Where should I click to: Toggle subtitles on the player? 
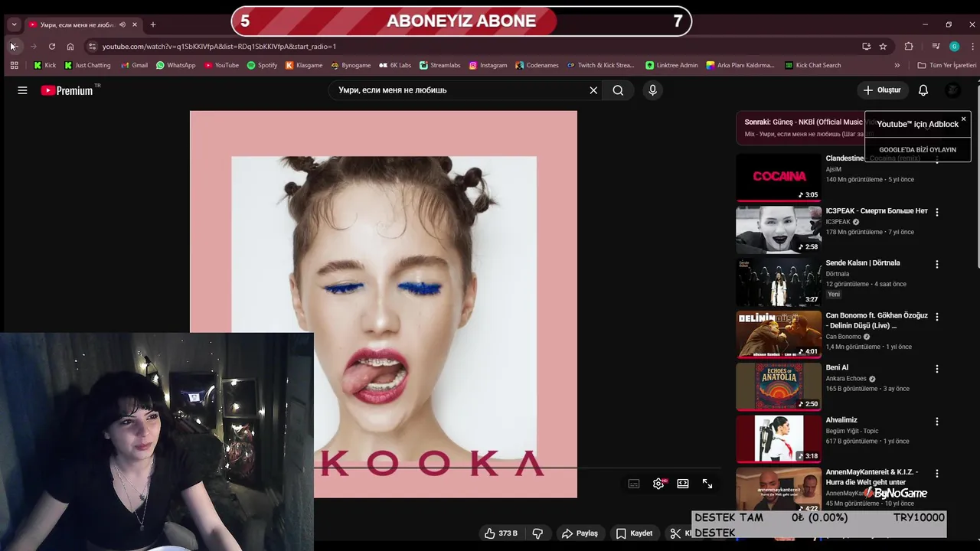click(x=634, y=484)
